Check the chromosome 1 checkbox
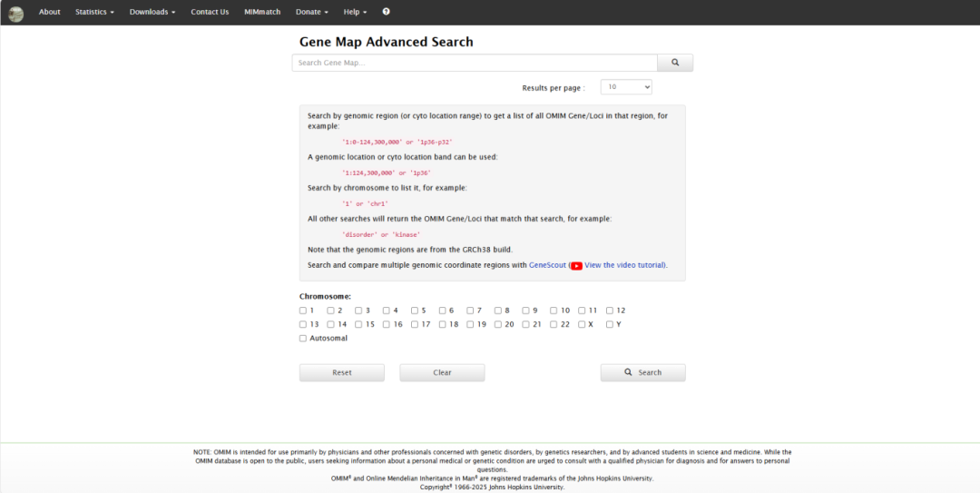 pyautogui.click(x=303, y=311)
